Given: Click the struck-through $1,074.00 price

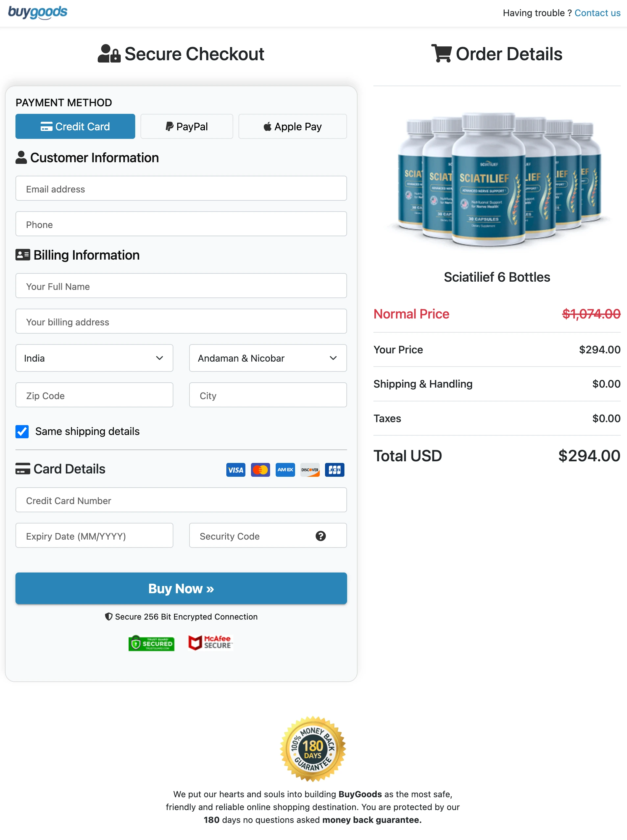Looking at the screenshot, I should [591, 314].
